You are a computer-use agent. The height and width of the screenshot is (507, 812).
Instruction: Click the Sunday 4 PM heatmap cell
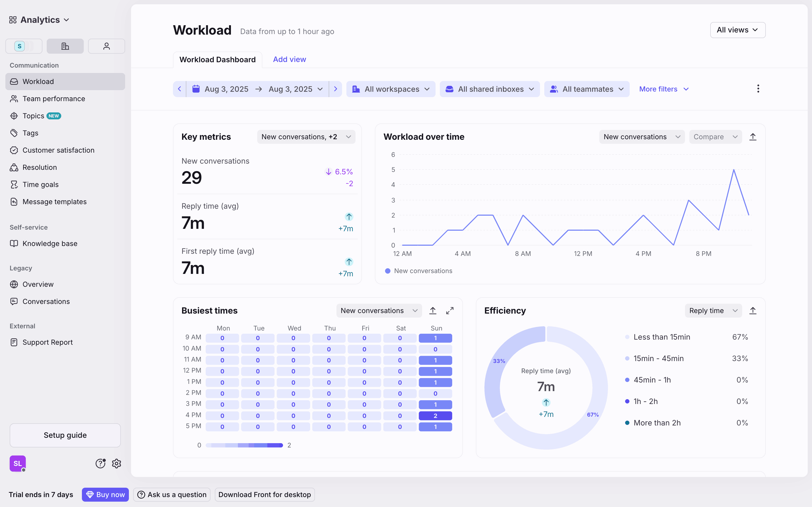435,416
